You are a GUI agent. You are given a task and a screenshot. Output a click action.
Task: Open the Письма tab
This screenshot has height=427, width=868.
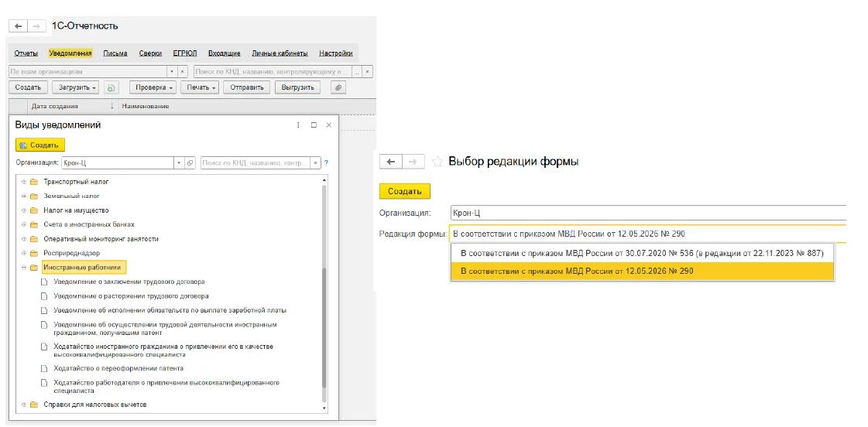[x=115, y=53]
